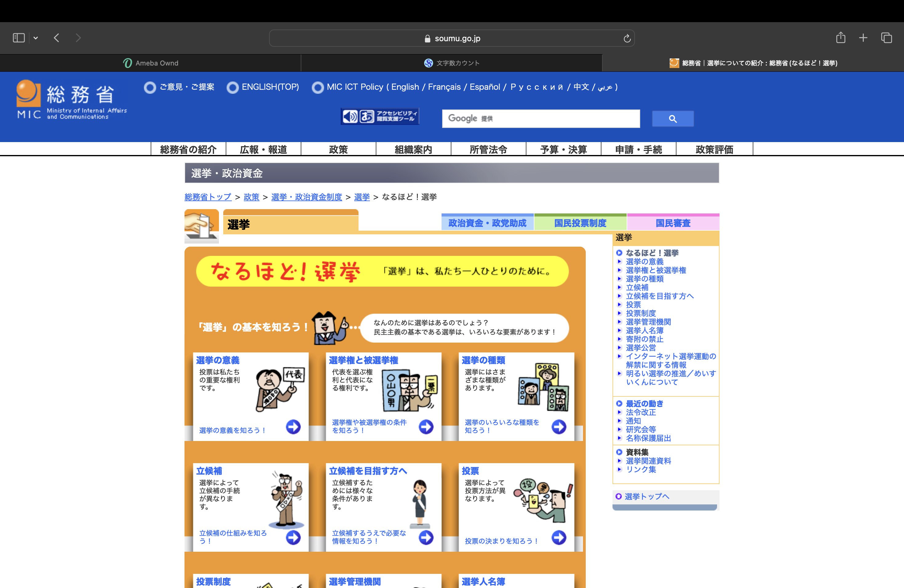Click the blue search magnifier button
Viewport: 904px width, 588px height.
click(x=673, y=119)
